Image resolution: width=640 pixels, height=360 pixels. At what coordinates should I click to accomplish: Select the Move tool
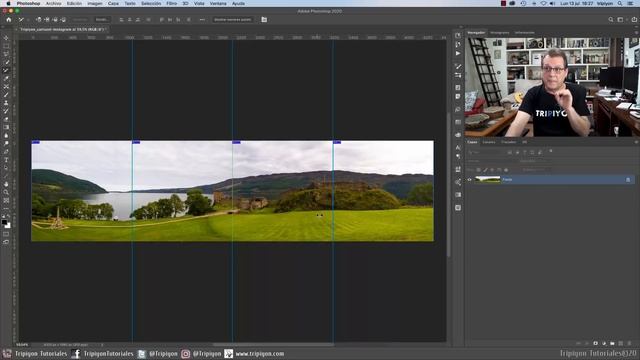pos(6,38)
